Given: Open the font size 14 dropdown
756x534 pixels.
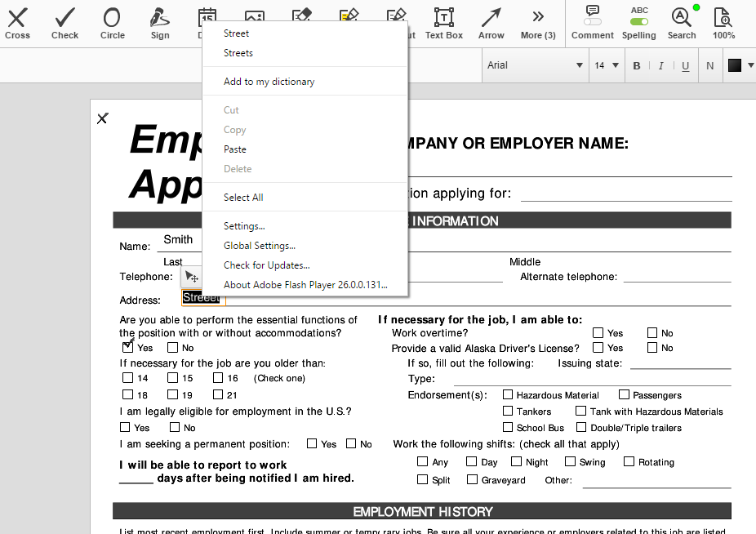Looking at the screenshot, I should (607, 65).
